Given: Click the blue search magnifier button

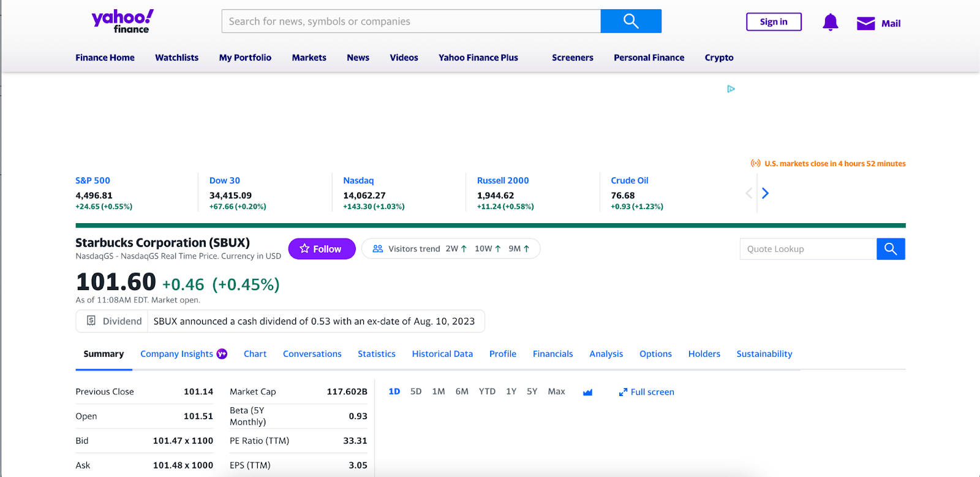Looking at the screenshot, I should 631,21.
